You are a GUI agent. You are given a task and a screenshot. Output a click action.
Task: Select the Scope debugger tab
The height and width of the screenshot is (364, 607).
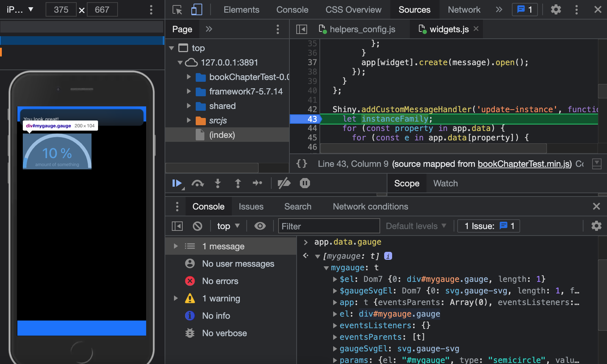(x=407, y=183)
